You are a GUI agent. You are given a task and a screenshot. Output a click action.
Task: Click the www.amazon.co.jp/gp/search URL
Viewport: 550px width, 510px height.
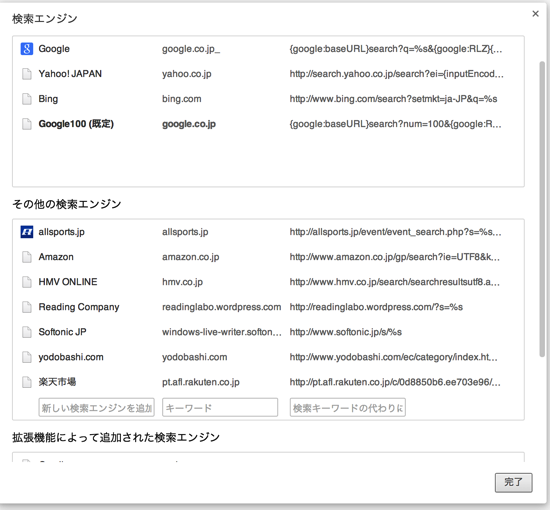coord(395,257)
